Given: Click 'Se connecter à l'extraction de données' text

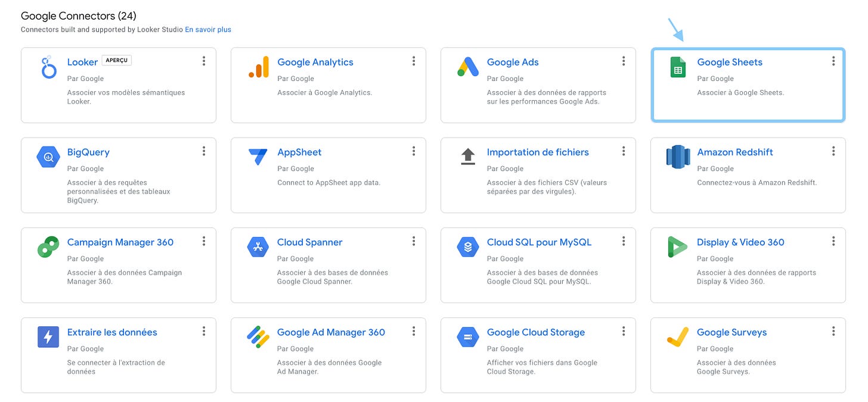Looking at the screenshot, I should pos(116,367).
